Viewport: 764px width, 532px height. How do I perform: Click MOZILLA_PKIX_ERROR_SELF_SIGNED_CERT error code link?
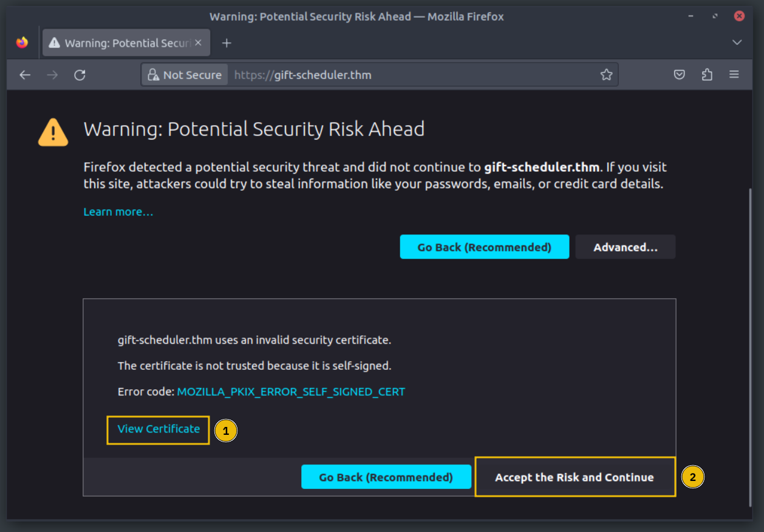(x=291, y=392)
